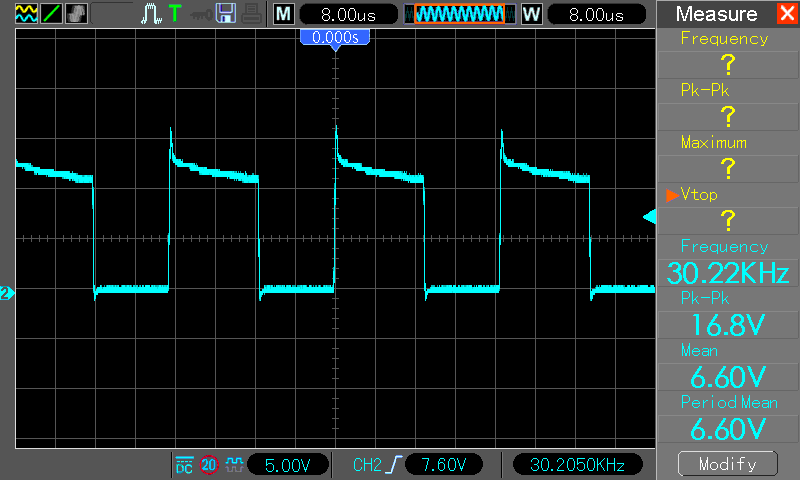Click the Modify button
Image resolution: width=800 pixels, height=480 pixels.
click(728, 464)
